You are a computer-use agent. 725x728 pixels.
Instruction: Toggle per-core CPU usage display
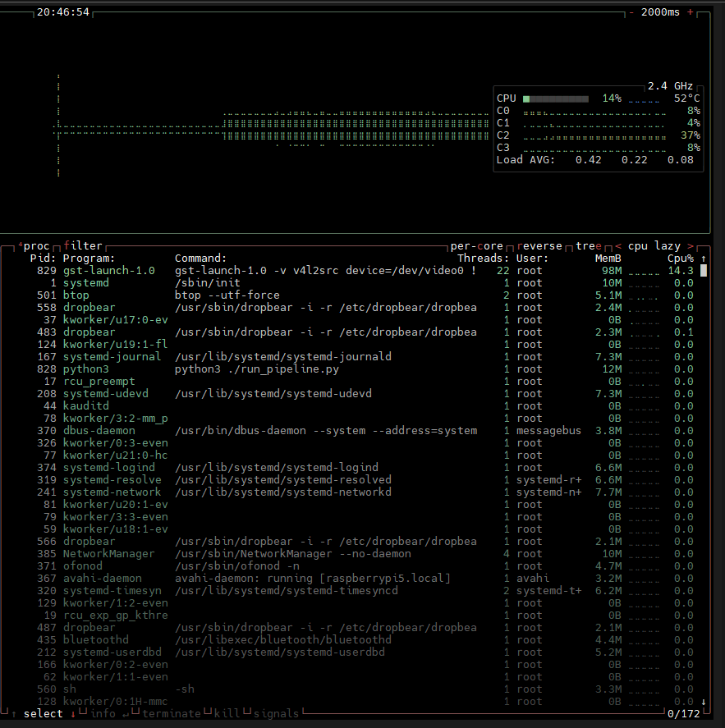coord(476,246)
